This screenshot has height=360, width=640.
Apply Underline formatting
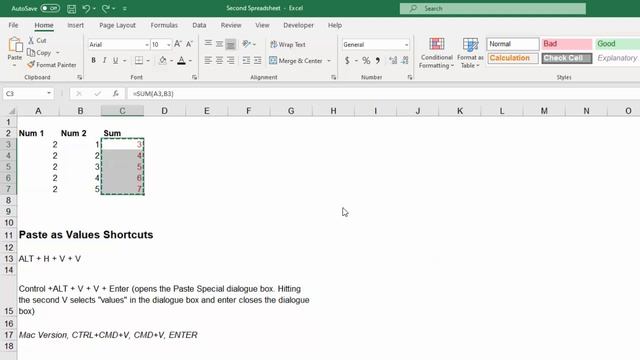pyautogui.click(x=116, y=60)
